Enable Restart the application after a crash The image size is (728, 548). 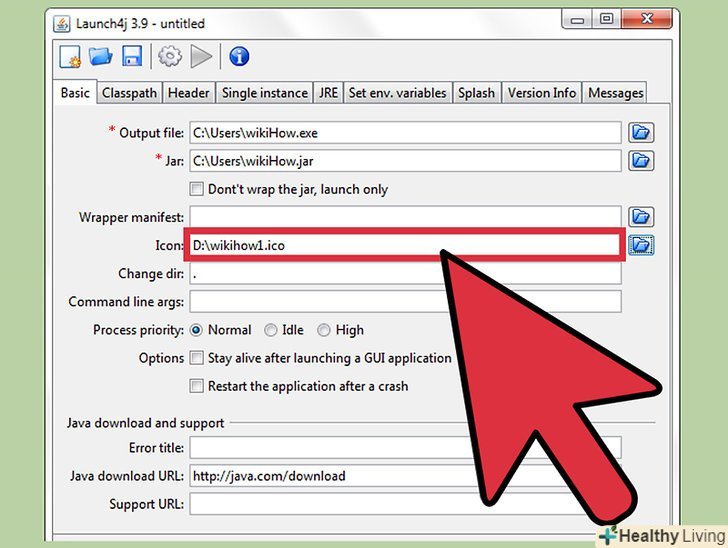coord(196,386)
